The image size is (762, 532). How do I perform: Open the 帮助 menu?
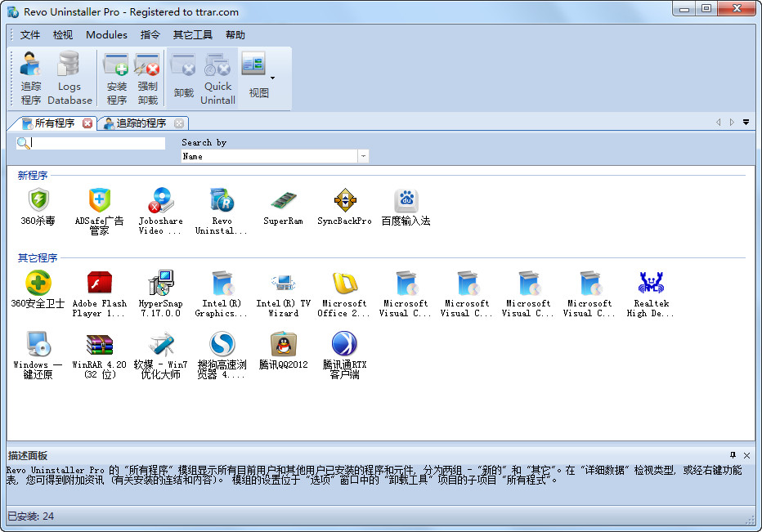click(x=235, y=35)
